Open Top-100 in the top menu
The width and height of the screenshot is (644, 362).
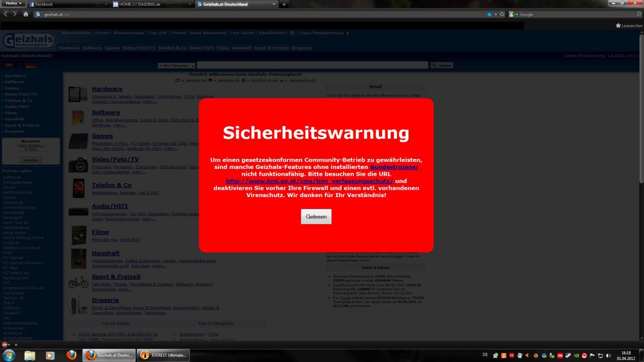(157, 33)
